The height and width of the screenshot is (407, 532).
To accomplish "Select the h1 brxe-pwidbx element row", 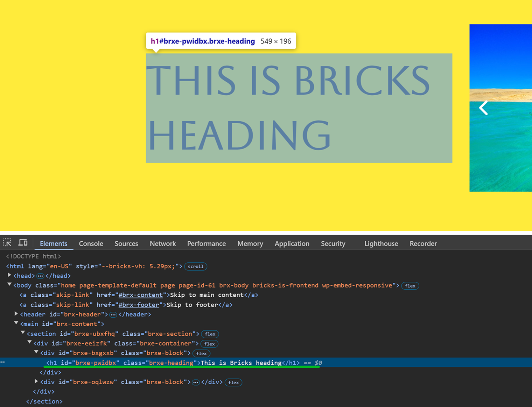I will (x=266, y=363).
